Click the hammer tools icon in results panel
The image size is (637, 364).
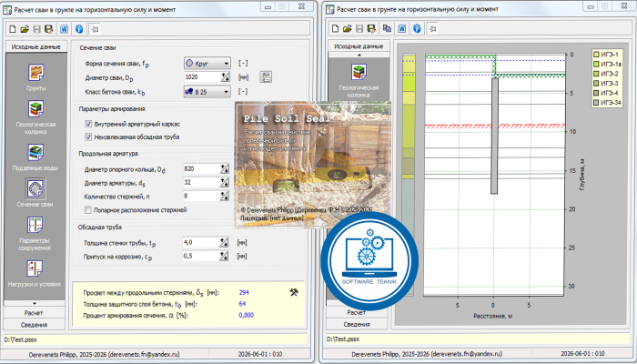click(295, 292)
